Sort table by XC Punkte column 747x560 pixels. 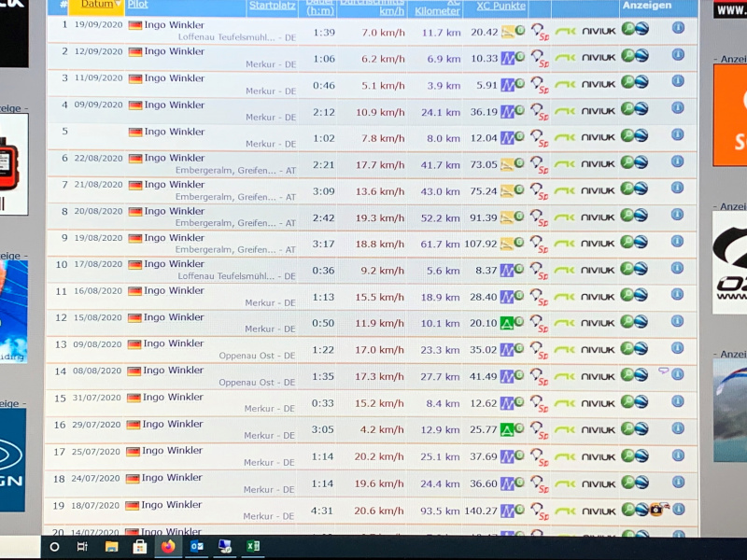tap(501, 7)
